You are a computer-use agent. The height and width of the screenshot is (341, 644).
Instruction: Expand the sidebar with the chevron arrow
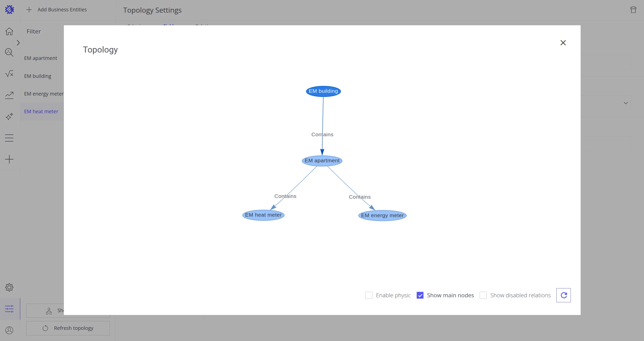click(x=18, y=43)
